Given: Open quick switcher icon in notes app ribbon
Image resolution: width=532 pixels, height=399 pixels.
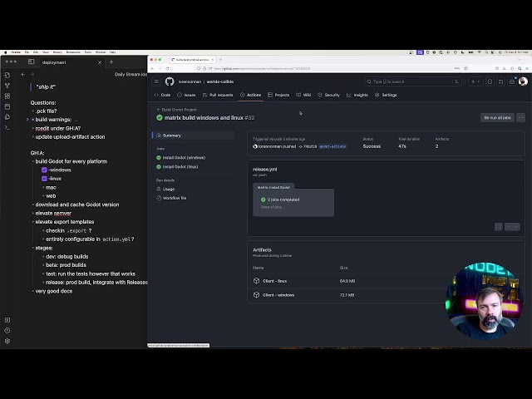Looking at the screenshot, I should tap(7, 75).
